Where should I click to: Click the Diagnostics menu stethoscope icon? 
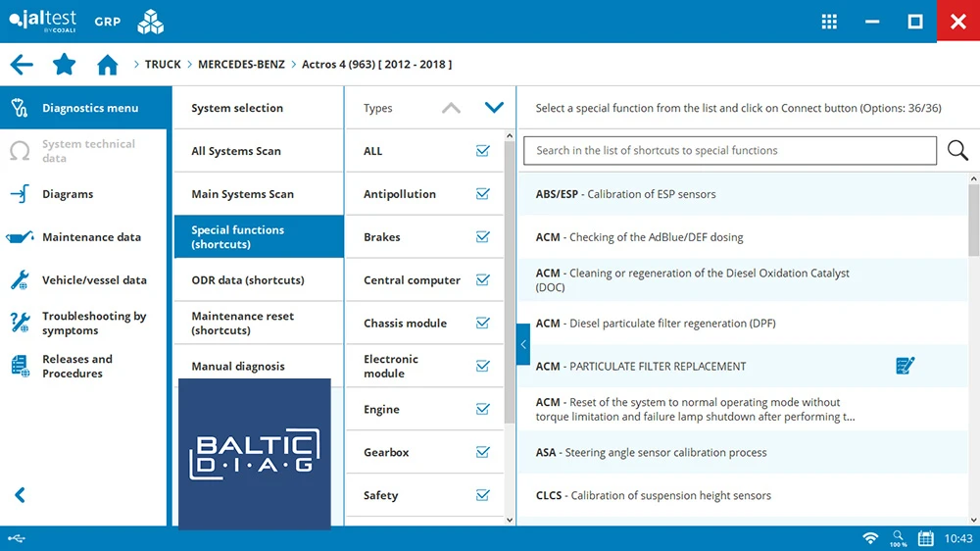coord(20,108)
